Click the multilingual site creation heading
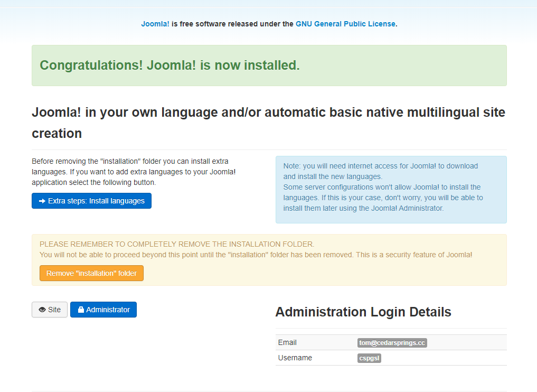Image resolution: width=537 pixels, height=392 pixels. tap(268, 123)
